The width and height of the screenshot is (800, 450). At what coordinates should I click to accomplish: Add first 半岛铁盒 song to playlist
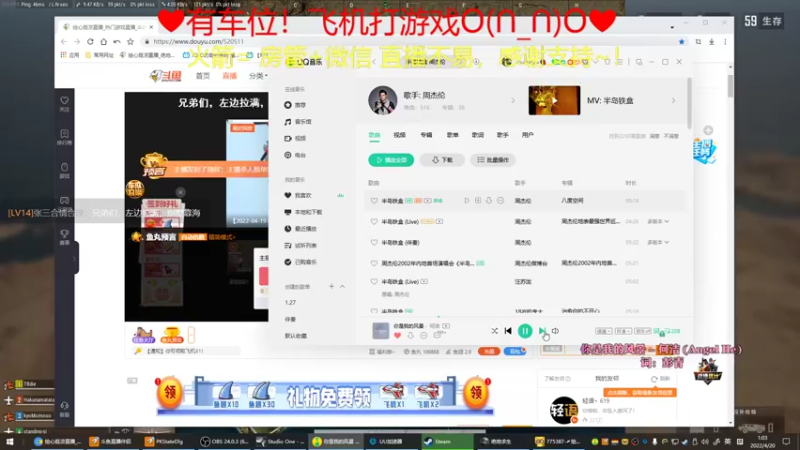478,201
